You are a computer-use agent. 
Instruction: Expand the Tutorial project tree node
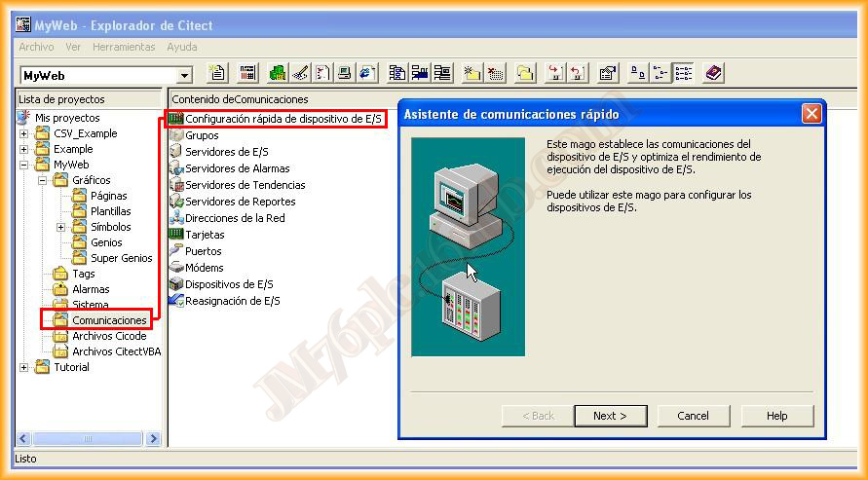24,367
